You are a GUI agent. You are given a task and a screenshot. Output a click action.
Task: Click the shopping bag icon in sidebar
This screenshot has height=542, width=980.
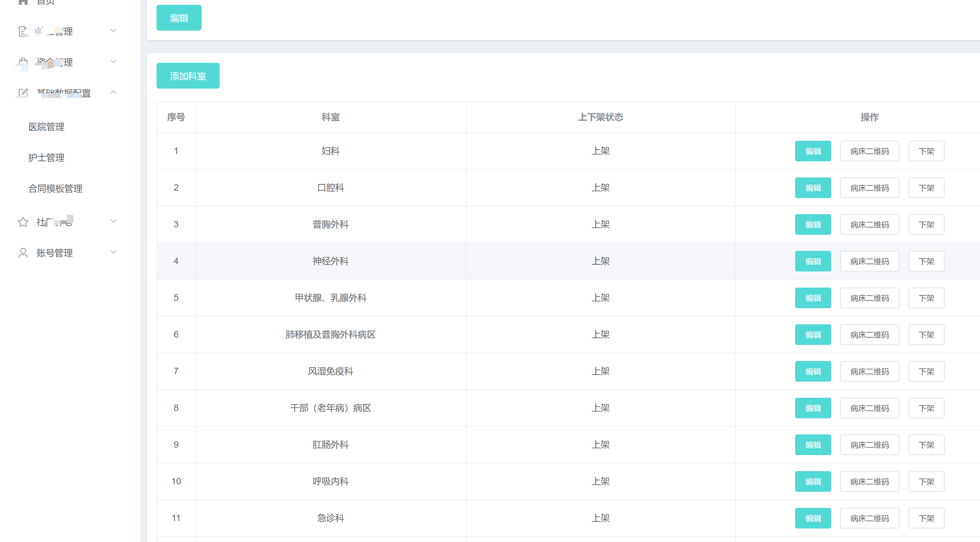point(23,62)
